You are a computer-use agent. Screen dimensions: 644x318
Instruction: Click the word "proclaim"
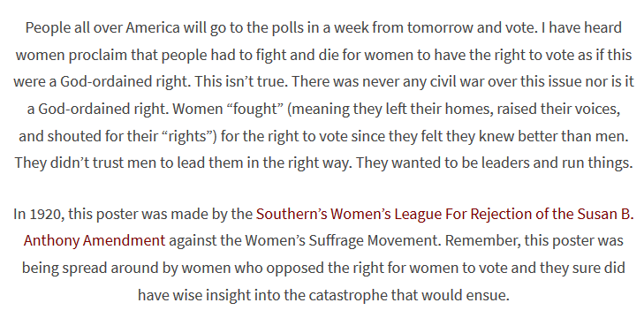pyautogui.click(x=98, y=55)
